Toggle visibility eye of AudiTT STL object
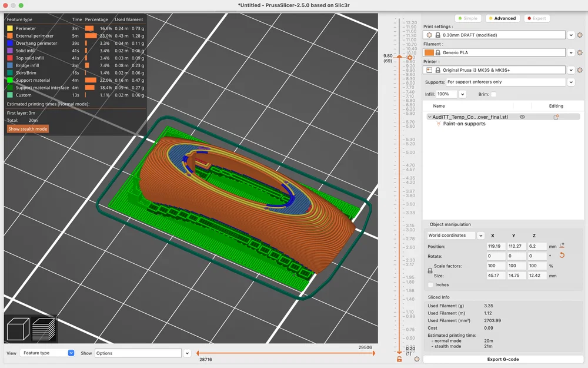Screen dimensions: 588x368 click(522, 117)
